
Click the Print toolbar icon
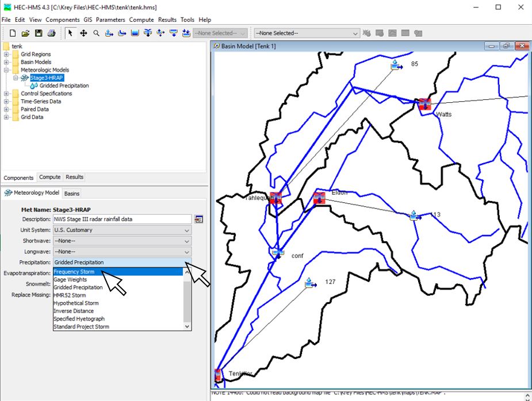tap(51, 33)
